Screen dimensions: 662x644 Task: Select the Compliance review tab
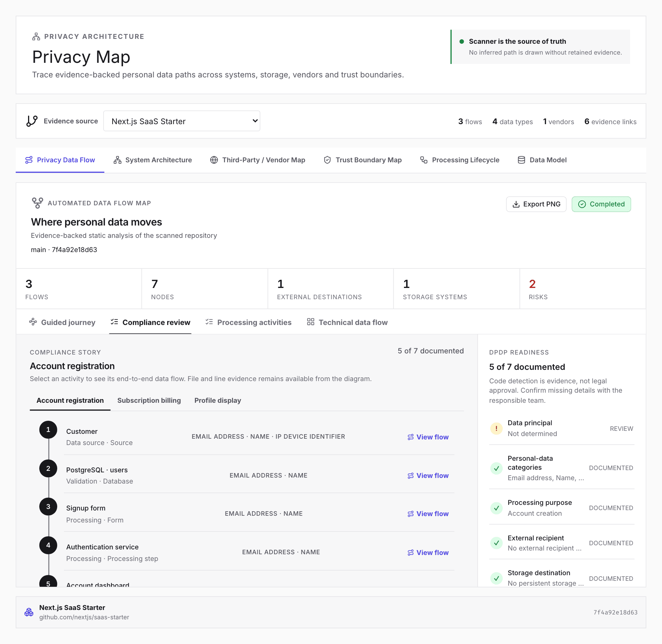[150, 322]
